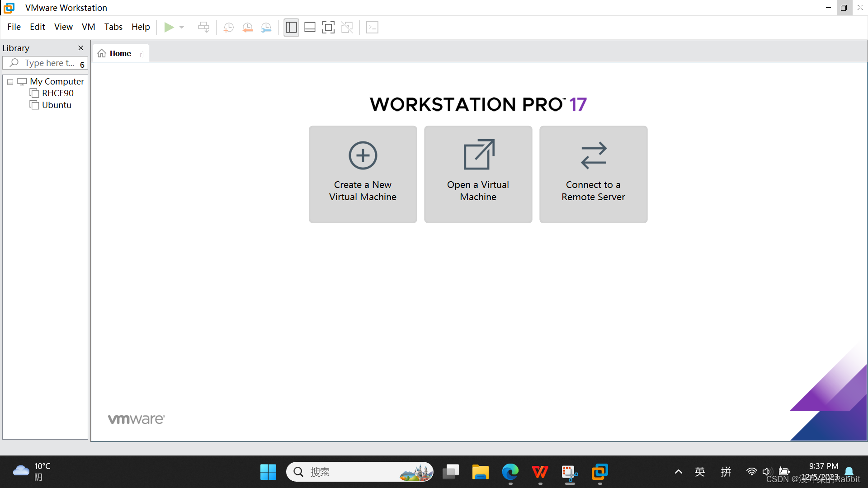The height and width of the screenshot is (488, 868).
Task: Click Create a New Virtual Machine tile
Action: point(363,174)
